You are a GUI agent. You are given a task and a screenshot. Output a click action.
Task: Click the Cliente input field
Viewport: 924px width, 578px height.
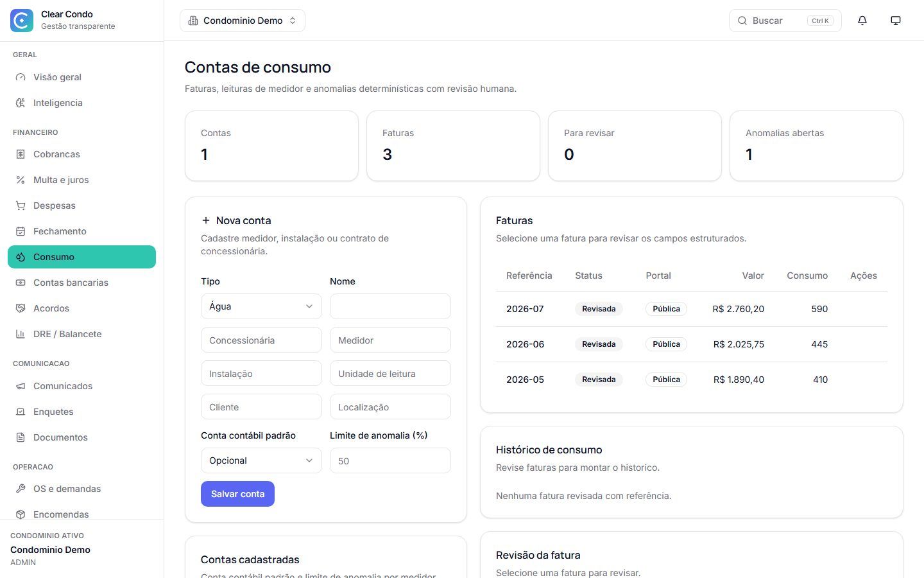coord(261,407)
